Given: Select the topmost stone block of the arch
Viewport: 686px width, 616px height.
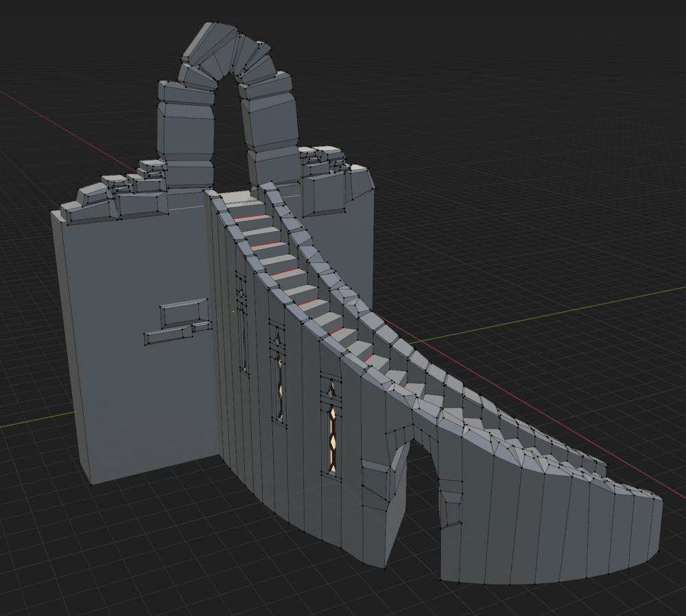Looking at the screenshot, I should point(211,43).
